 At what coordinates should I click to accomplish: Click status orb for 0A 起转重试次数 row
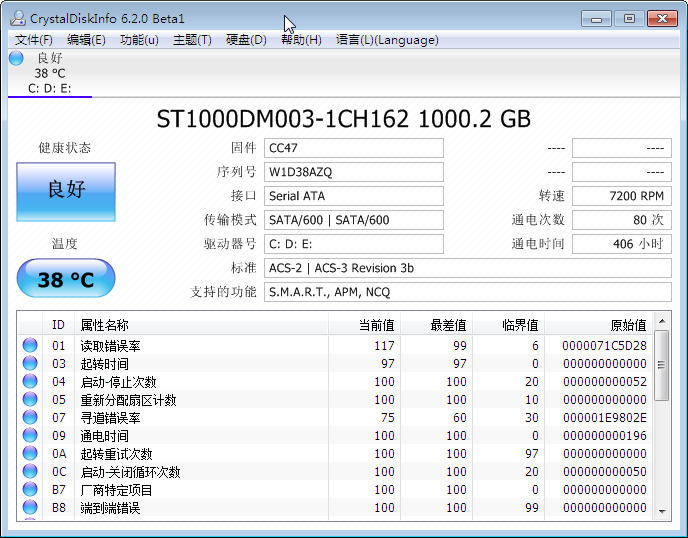pos(30,453)
